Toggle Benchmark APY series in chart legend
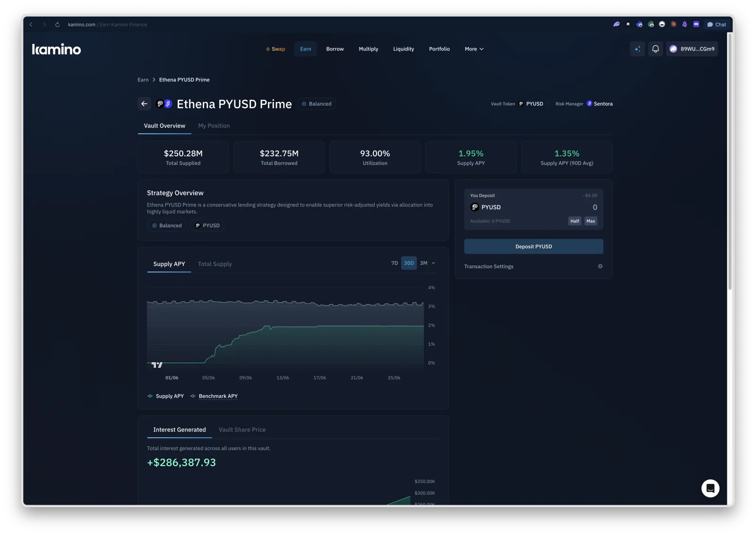 click(214, 396)
